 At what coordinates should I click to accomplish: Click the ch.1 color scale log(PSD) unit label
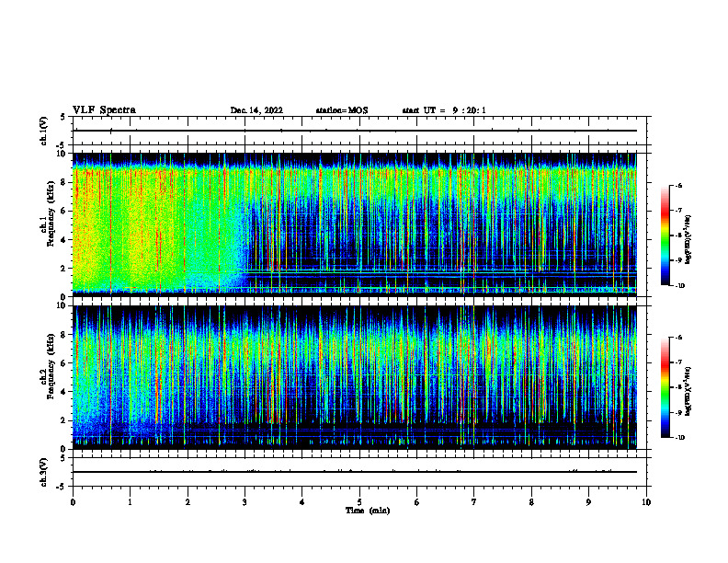point(688,239)
